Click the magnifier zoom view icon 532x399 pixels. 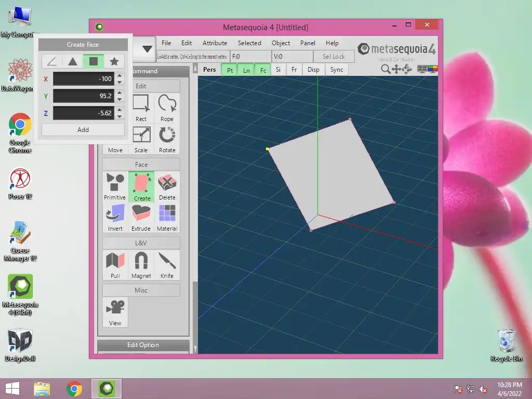click(385, 69)
